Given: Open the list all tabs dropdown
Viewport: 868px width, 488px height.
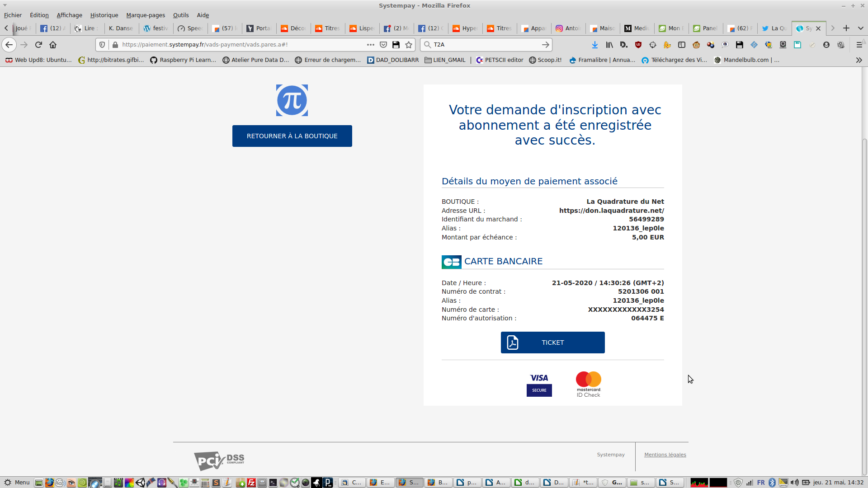Looking at the screenshot, I should pyautogui.click(x=861, y=28).
